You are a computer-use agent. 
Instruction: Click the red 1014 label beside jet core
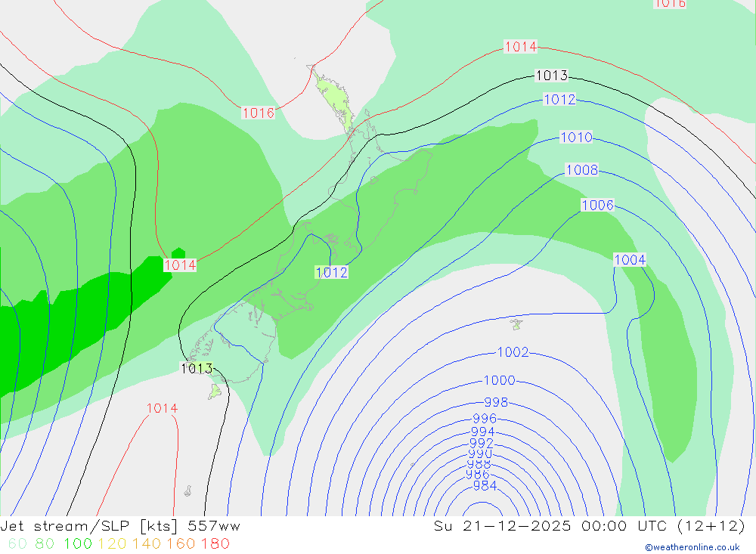(x=180, y=265)
